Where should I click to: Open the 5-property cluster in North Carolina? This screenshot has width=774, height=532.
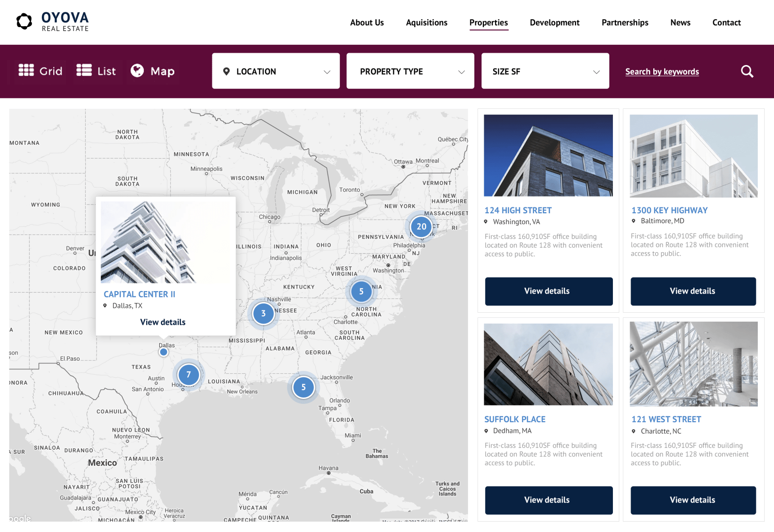tap(361, 292)
